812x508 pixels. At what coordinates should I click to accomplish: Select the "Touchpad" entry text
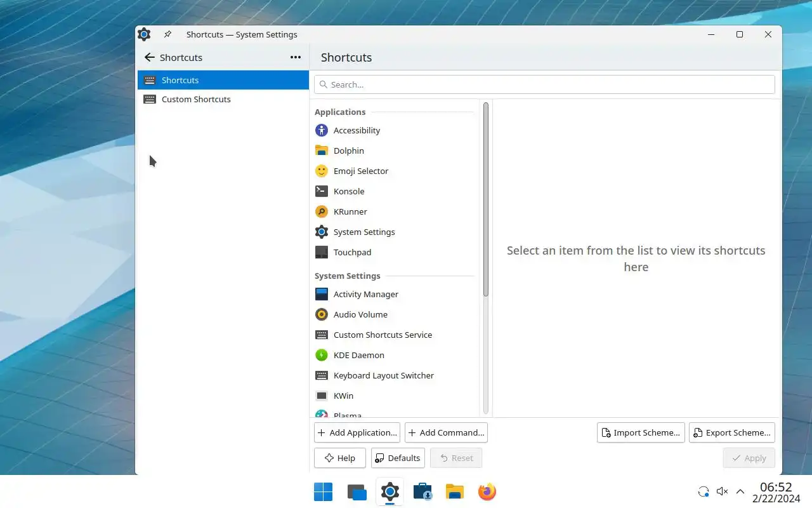pos(353,252)
